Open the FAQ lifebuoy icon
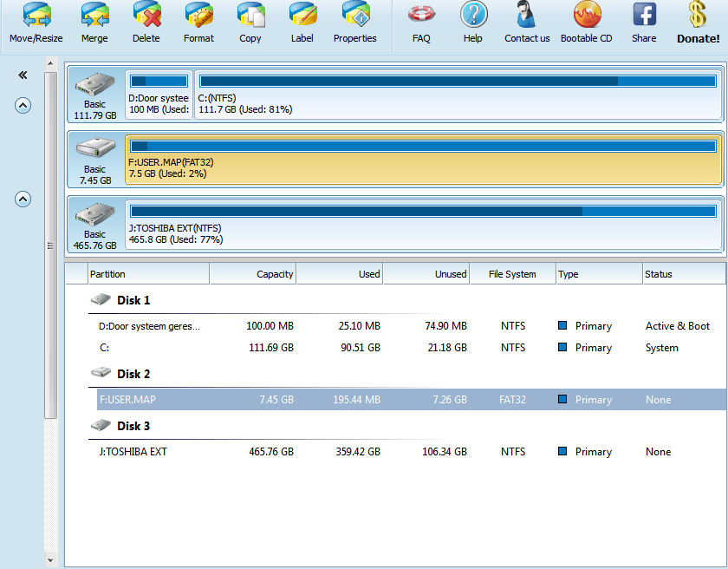The image size is (728, 569). tap(421, 23)
